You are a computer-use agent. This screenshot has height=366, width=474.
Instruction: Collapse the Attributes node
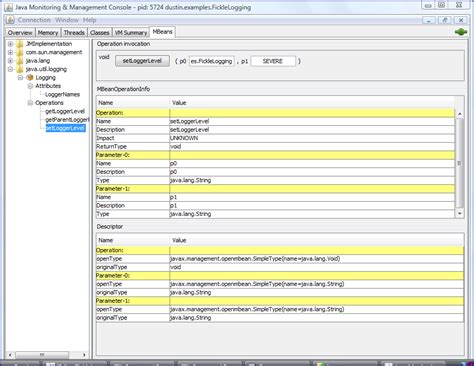click(x=30, y=86)
